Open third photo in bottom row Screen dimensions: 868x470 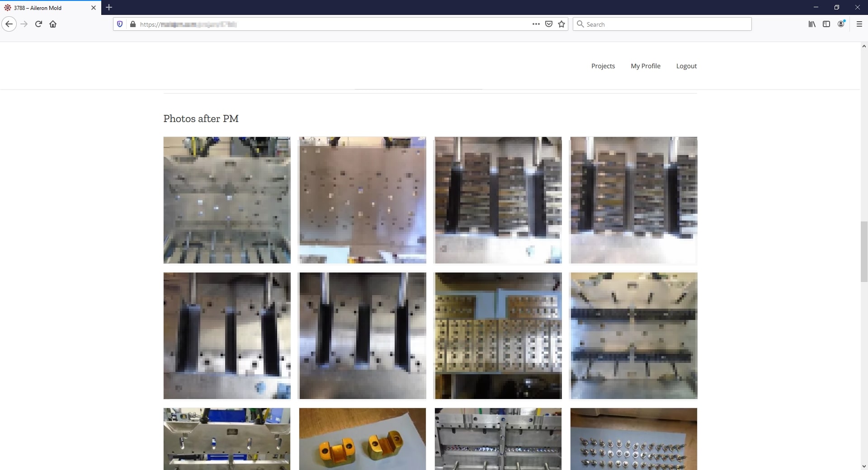tap(498, 439)
